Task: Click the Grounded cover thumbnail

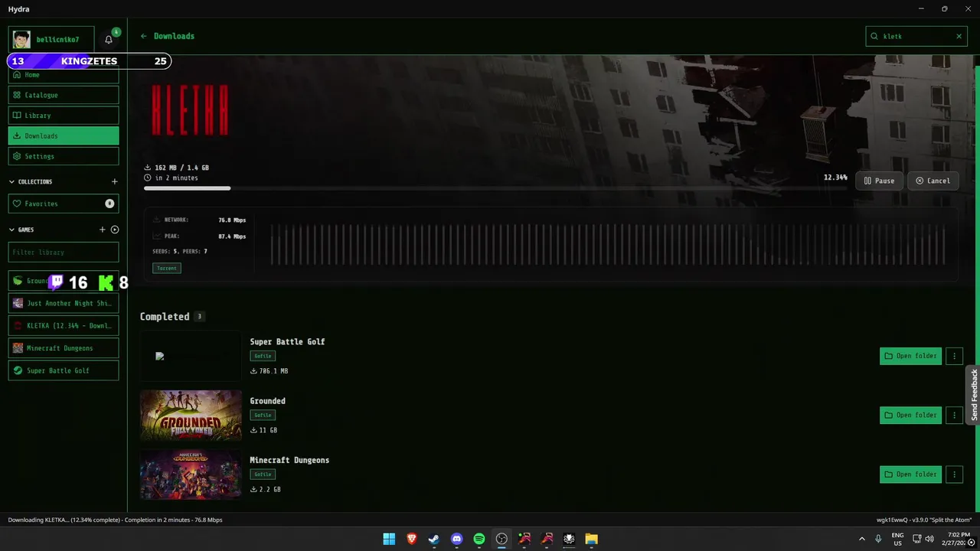Action: pyautogui.click(x=191, y=416)
